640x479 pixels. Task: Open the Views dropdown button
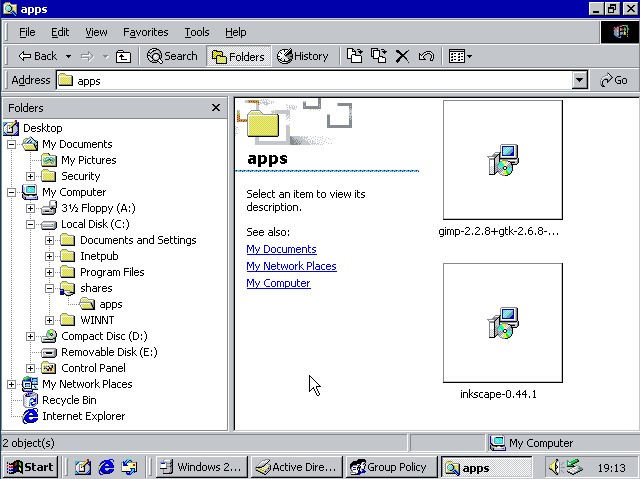pyautogui.click(x=460, y=56)
